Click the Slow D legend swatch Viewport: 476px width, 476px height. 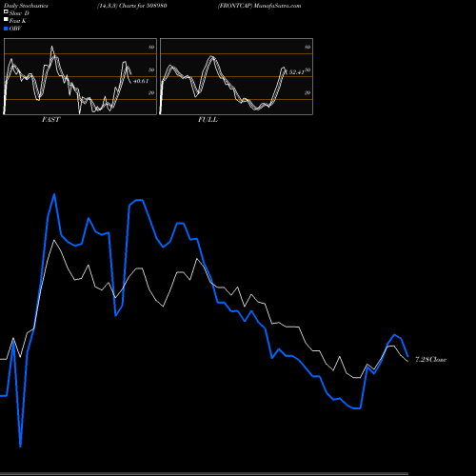[6, 11]
